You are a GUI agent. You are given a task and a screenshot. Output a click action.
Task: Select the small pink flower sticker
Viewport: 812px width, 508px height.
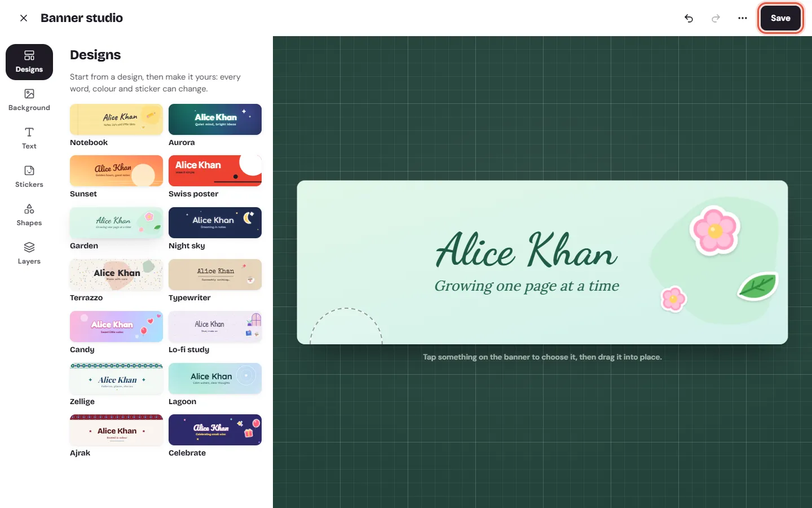tap(673, 299)
